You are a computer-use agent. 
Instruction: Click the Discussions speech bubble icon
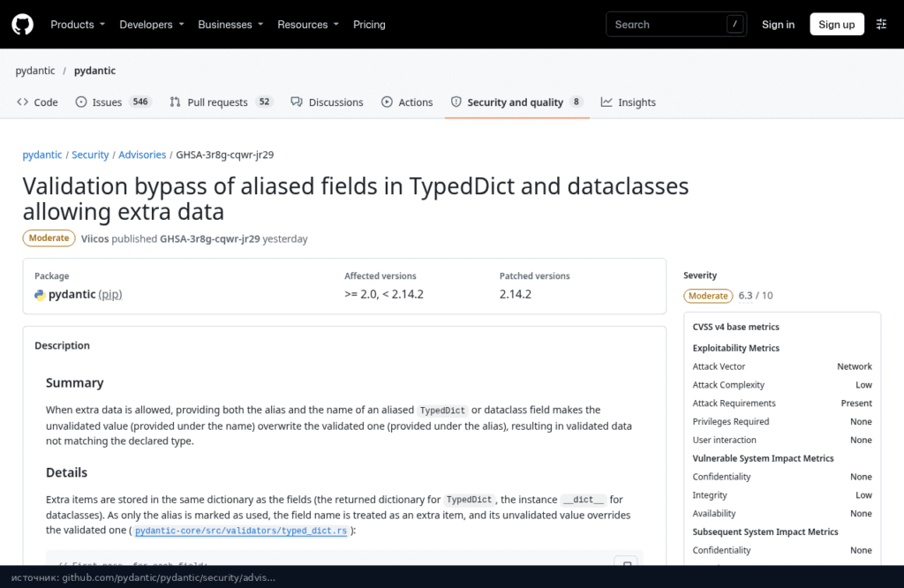tap(297, 102)
